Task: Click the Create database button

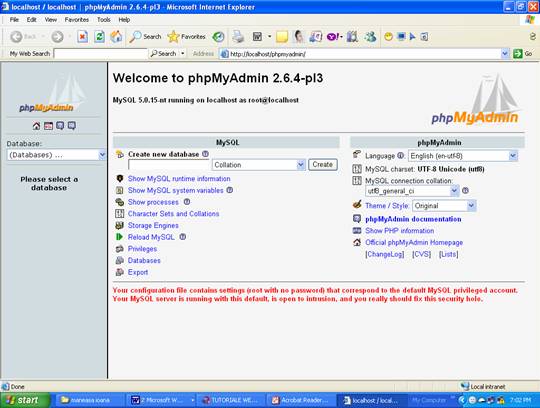Action: [x=322, y=165]
